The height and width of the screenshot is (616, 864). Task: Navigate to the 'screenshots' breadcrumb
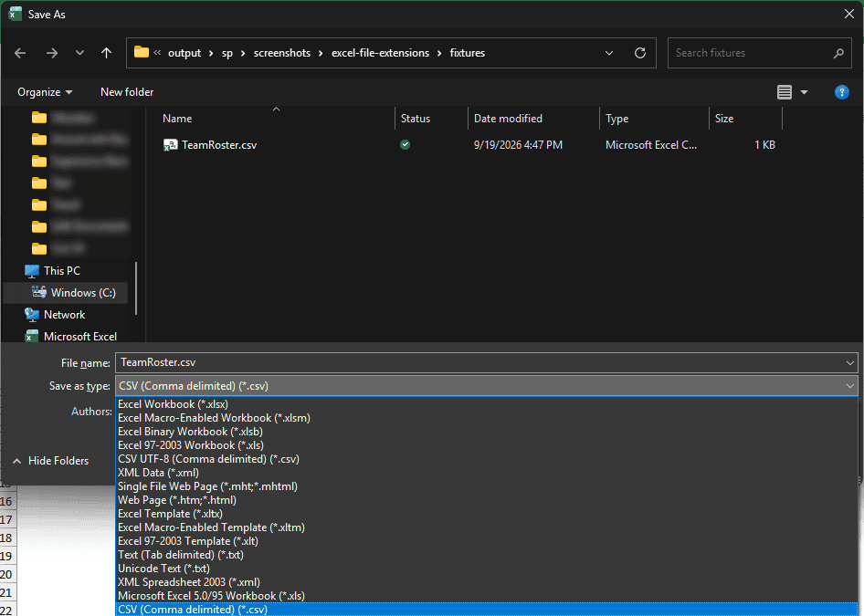282,53
